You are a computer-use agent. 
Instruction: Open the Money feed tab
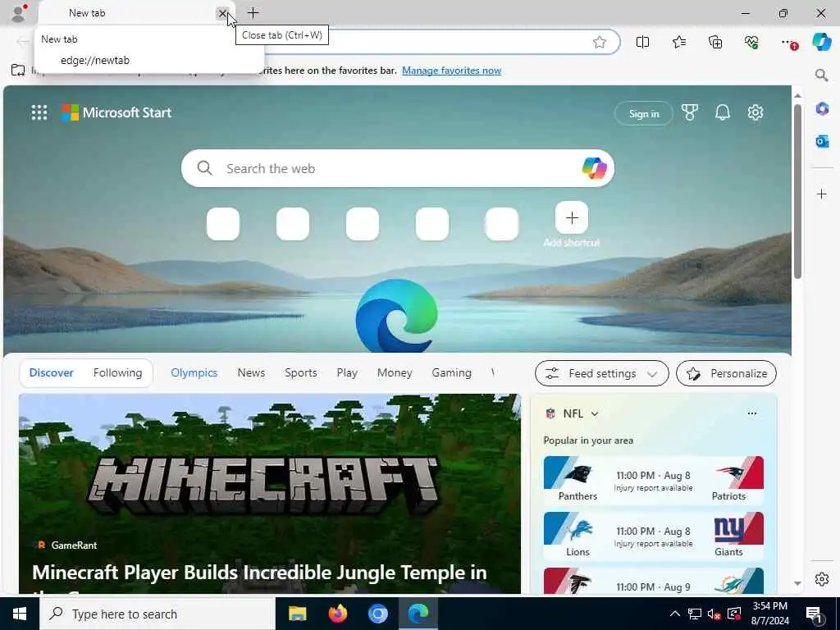click(395, 373)
